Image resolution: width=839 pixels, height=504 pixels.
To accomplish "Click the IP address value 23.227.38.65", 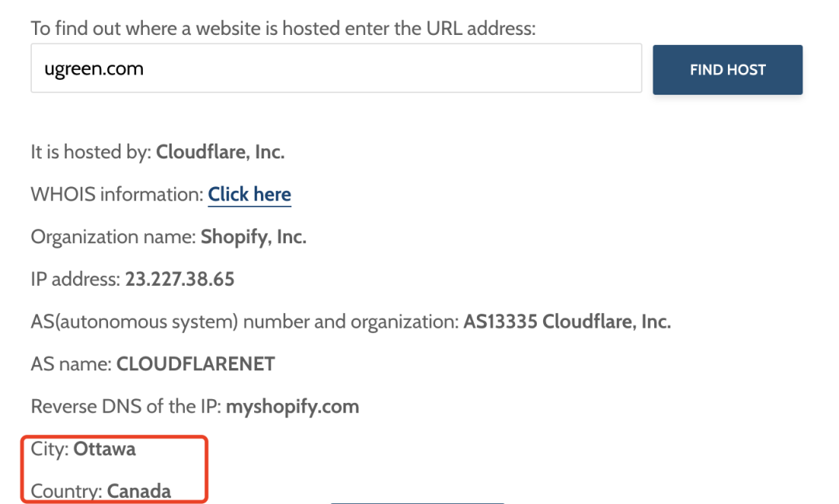I will 179,280.
